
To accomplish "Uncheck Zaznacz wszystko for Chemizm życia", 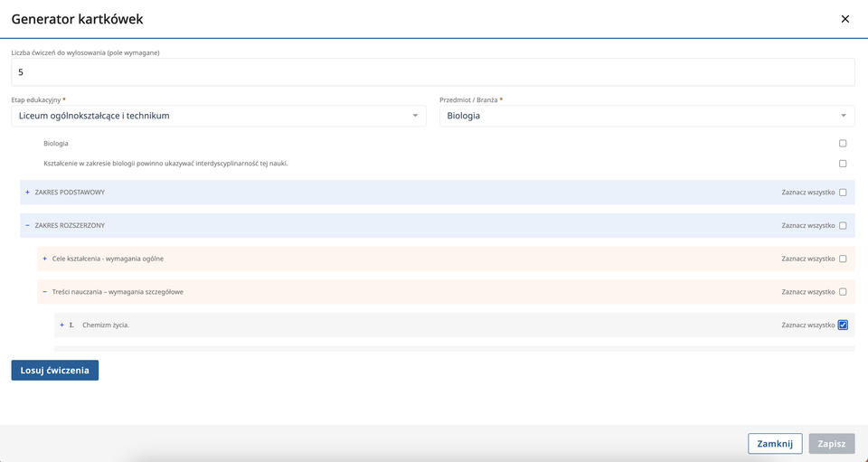I will click(x=843, y=325).
